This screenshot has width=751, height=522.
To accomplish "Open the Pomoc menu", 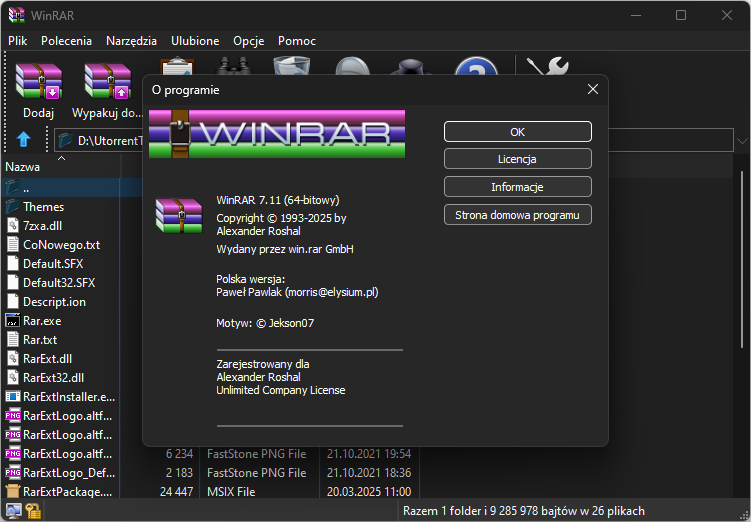I will click(297, 41).
